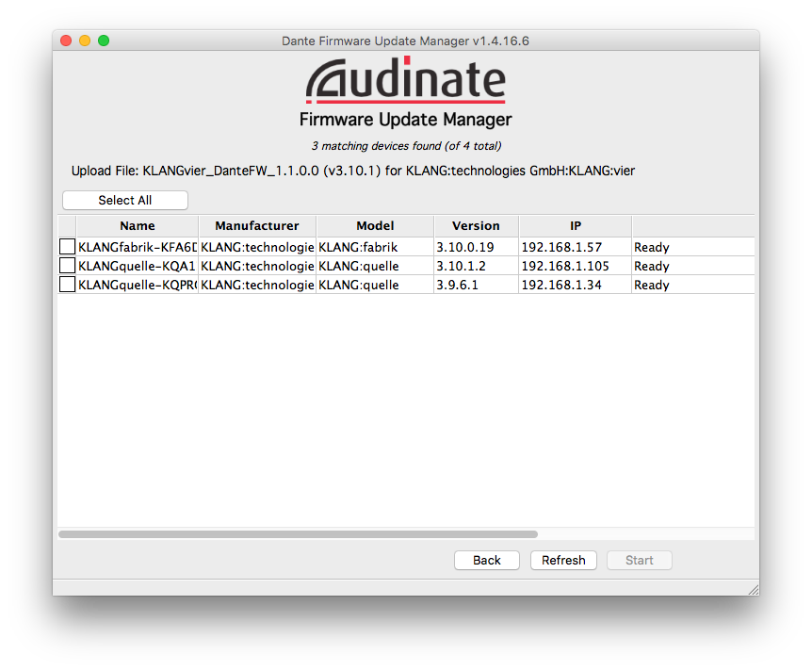Click the '3 matching devices found' text
Image resolution: width=812 pixels, height=671 pixels.
click(x=406, y=146)
